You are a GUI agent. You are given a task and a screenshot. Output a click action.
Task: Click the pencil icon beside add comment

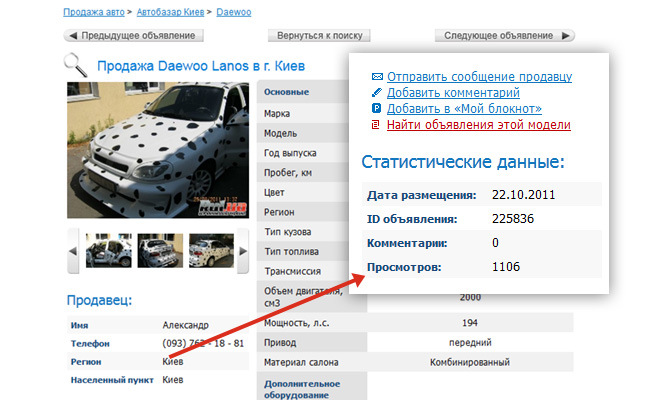coord(376,92)
